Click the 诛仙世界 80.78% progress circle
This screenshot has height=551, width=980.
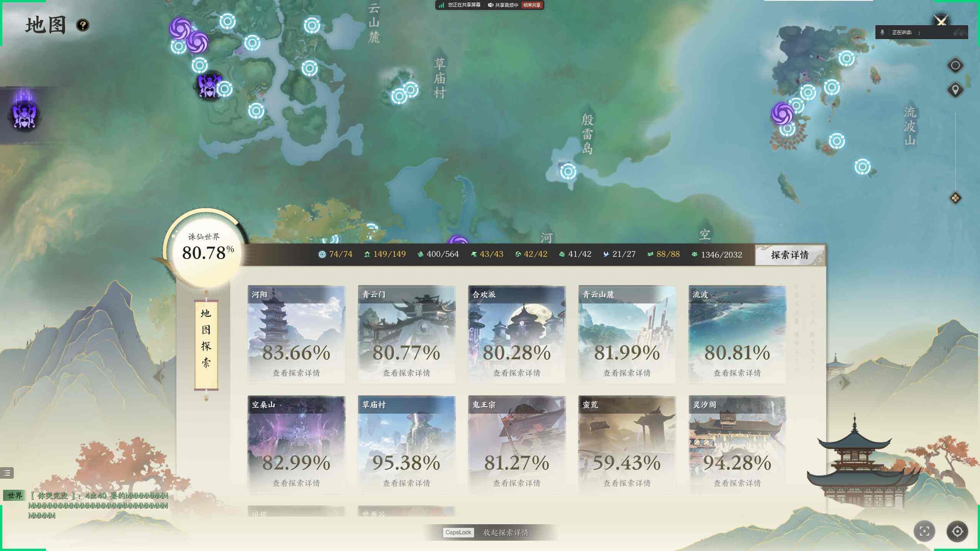(x=207, y=249)
